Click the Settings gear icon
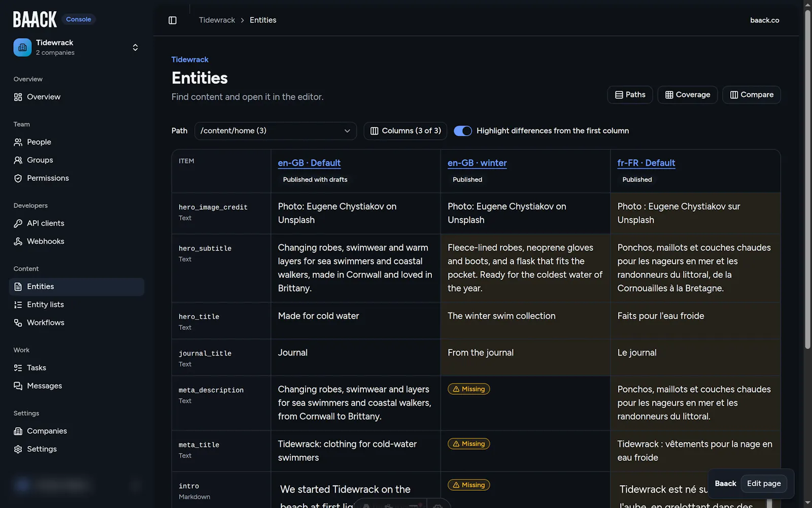The height and width of the screenshot is (508, 812). pyautogui.click(x=18, y=449)
